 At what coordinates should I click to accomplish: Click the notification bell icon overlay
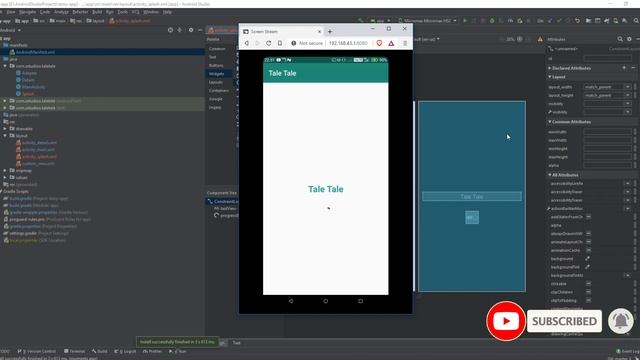[x=621, y=321]
